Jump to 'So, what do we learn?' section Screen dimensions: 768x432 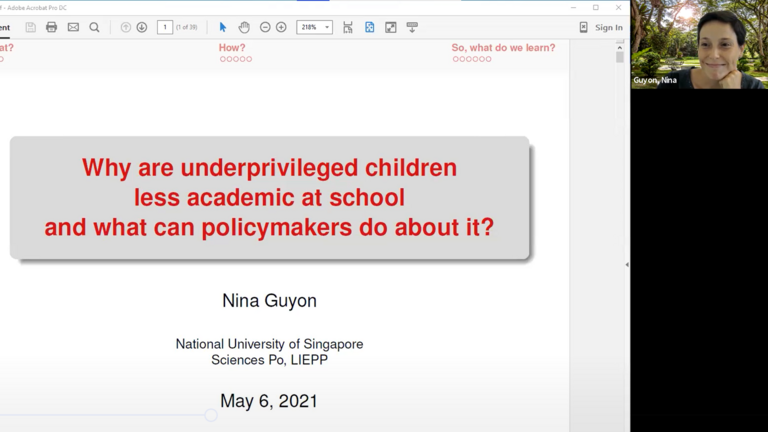pos(503,47)
